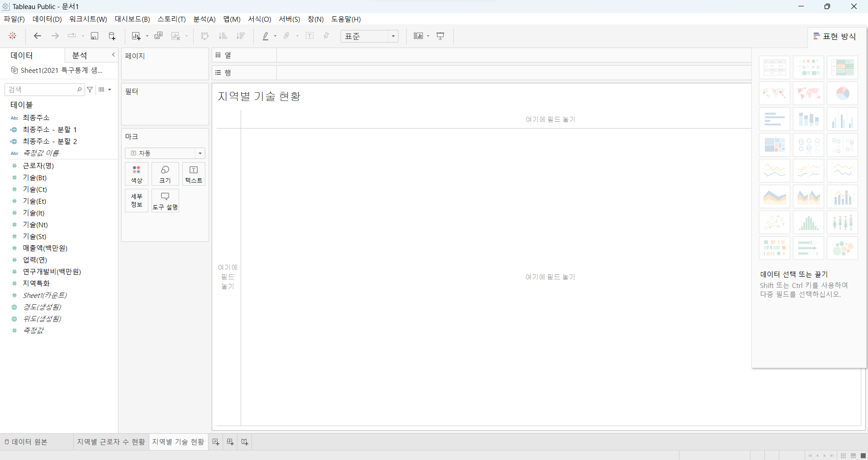Click the 도구 설명 tooltip mark button
This screenshot has height=460, width=868.
tap(165, 201)
